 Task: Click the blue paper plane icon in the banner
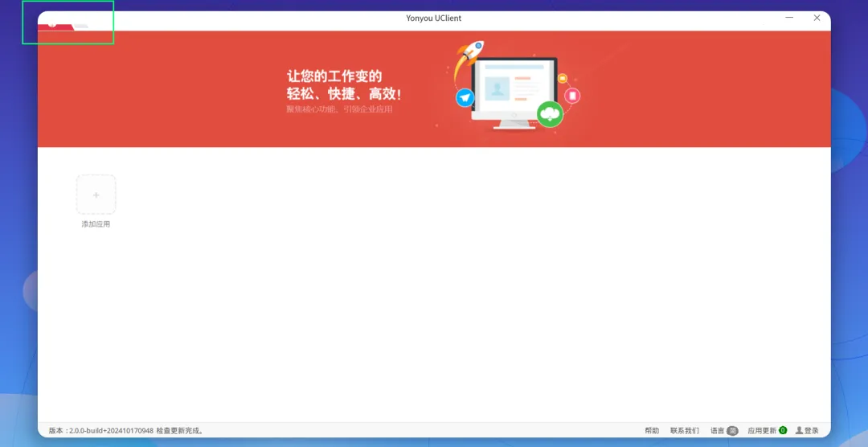click(x=465, y=98)
